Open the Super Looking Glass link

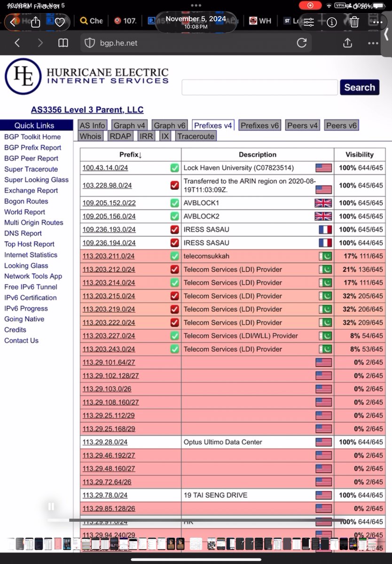pyautogui.click(x=36, y=180)
